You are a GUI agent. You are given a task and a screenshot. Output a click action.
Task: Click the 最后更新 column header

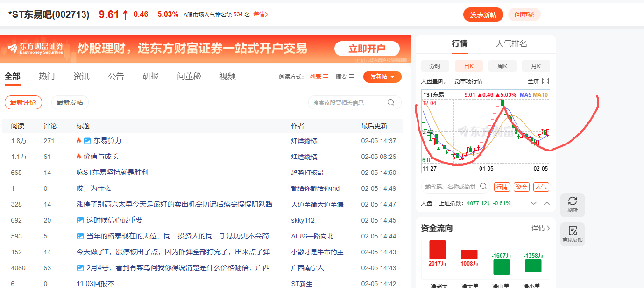(x=374, y=126)
